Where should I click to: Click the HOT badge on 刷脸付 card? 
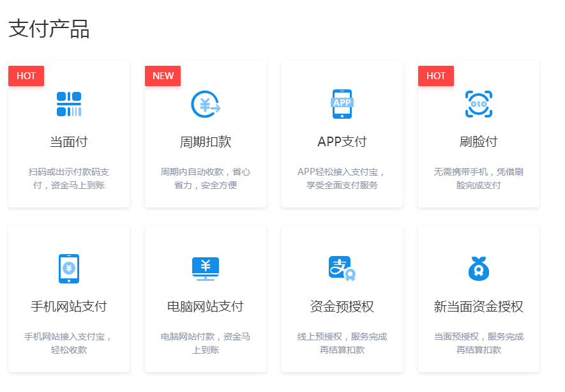point(436,76)
